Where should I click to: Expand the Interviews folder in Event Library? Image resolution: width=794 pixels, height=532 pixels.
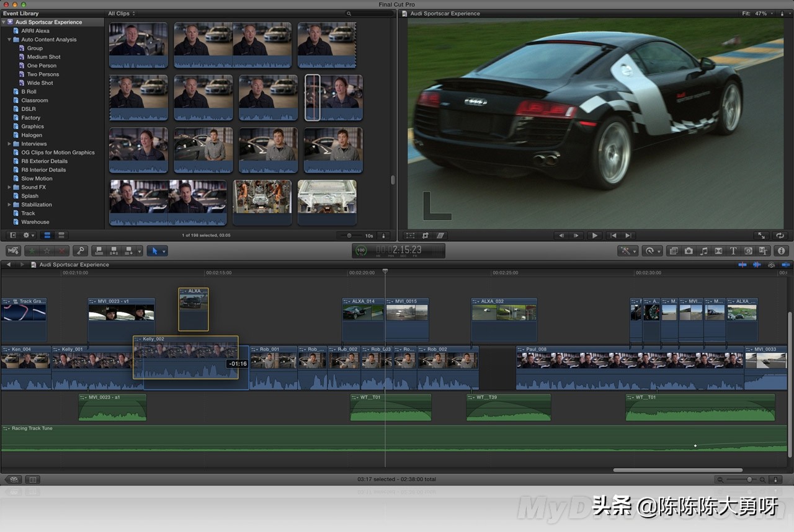pos(9,144)
